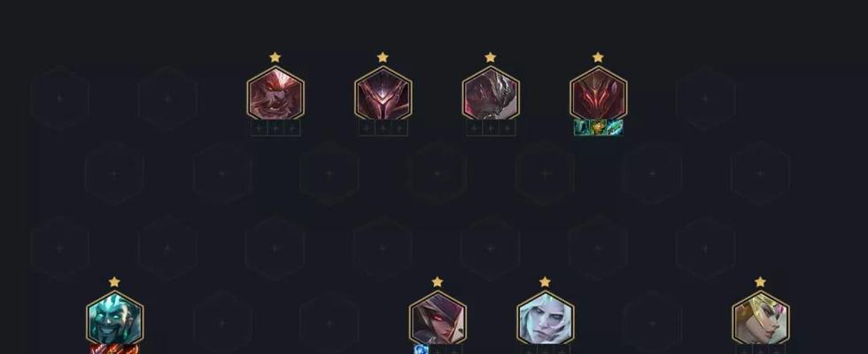Add item to purple helmet champion's middle slot
The image size is (868, 354).
pyautogui.click(x=383, y=128)
